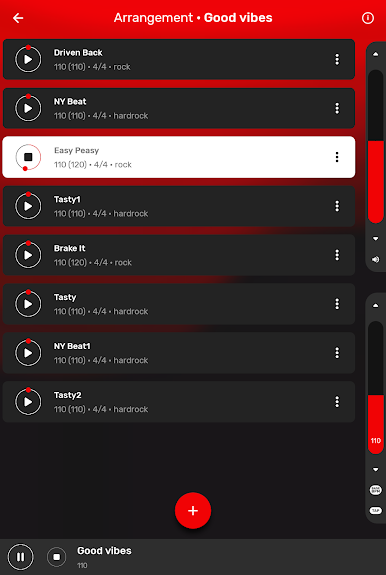The height and width of the screenshot is (575, 386).
Task: Toggle the Base BPM button
Action: click(375, 490)
